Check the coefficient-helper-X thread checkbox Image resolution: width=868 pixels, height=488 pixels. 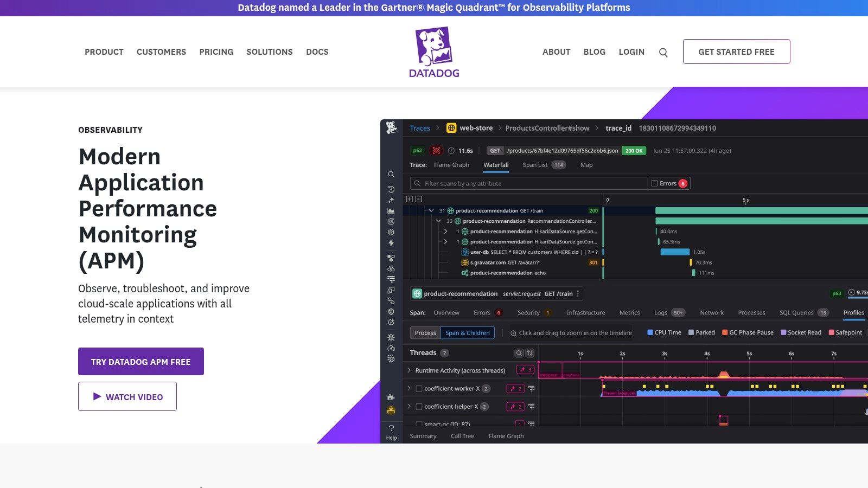(419, 407)
